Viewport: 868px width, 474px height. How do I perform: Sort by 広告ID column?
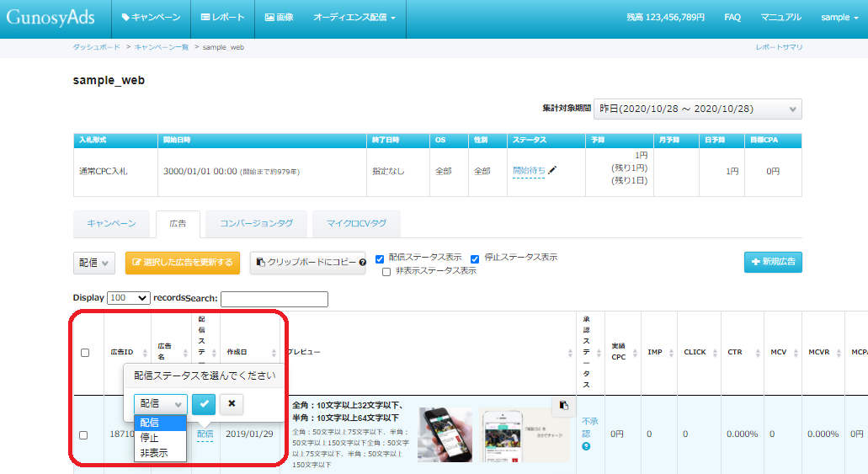coord(127,352)
